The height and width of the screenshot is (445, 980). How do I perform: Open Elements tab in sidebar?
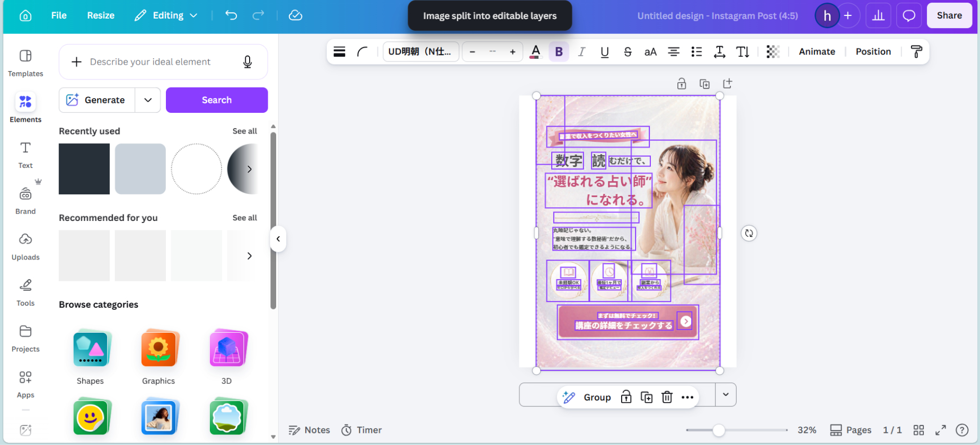click(25, 108)
